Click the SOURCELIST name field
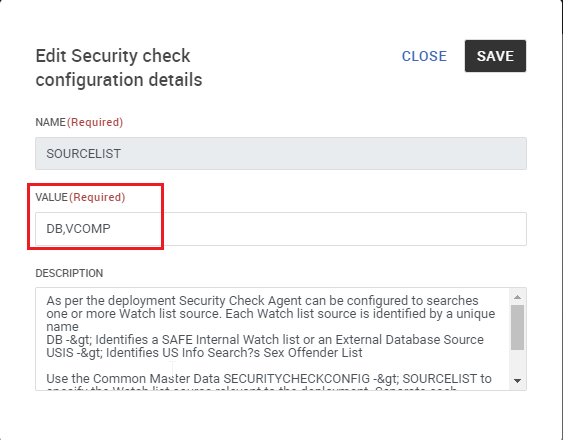 coord(281,153)
